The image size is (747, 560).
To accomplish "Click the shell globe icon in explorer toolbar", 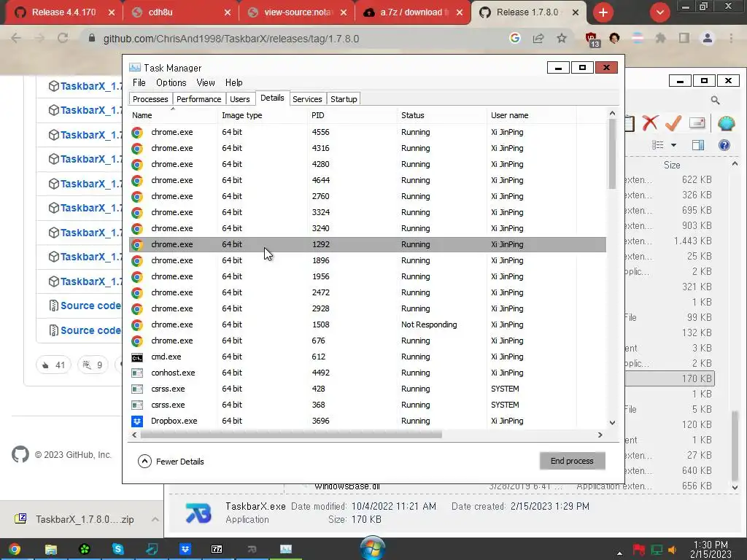I will click(726, 122).
